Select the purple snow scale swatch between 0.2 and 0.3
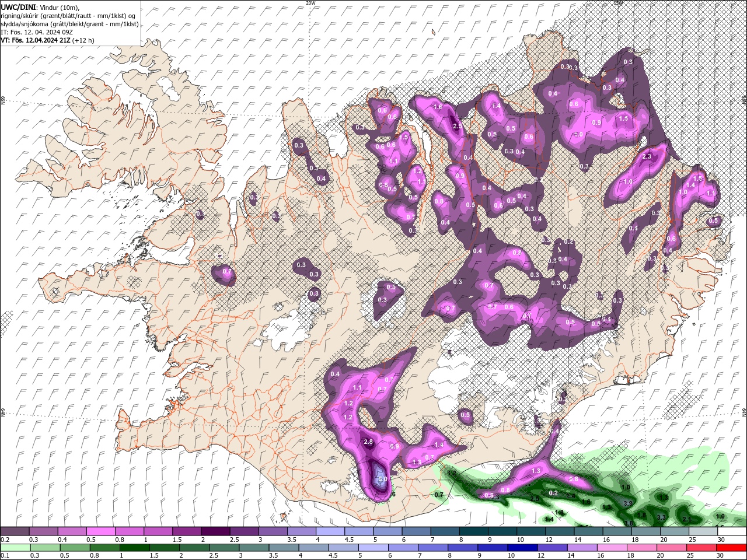This screenshot has height=560, width=747. pos(15,531)
